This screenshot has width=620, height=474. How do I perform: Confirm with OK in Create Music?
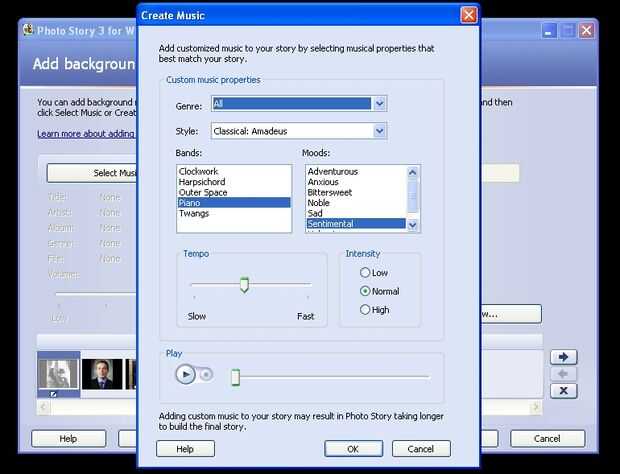pos(353,449)
